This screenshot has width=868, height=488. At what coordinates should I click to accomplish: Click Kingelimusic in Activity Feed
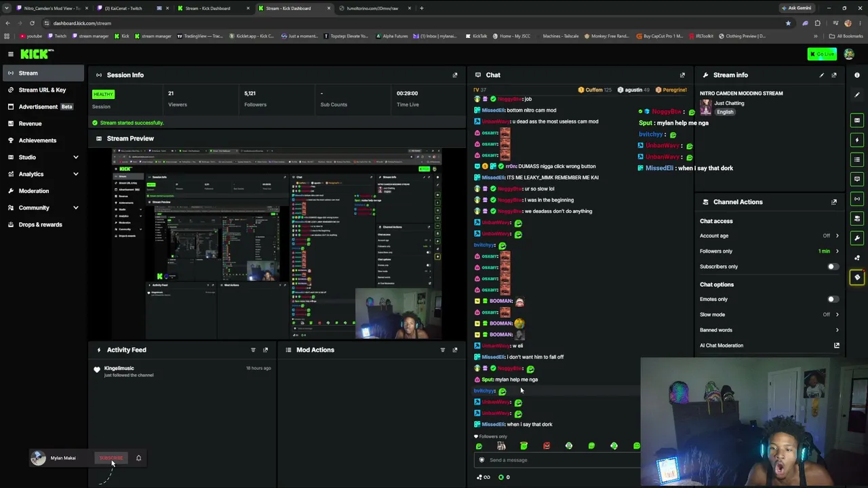[119, 368]
